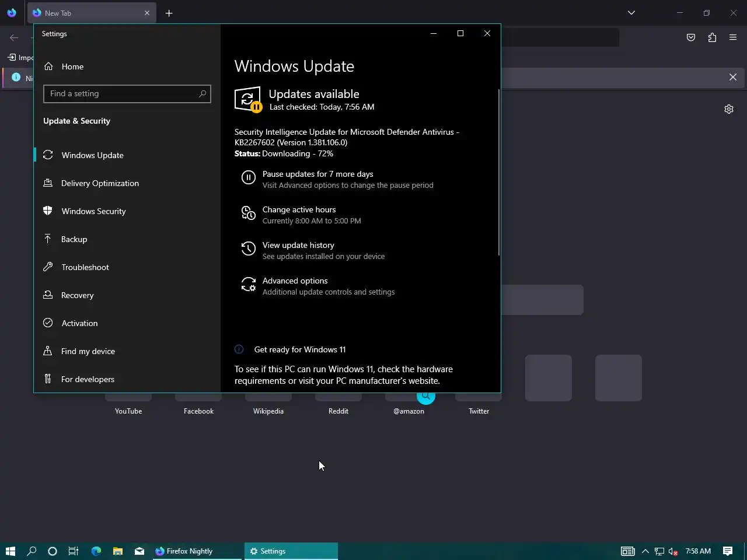Viewport: 747px width, 560px height.
Task: Open Windows Security from sidebar
Action: point(127,211)
